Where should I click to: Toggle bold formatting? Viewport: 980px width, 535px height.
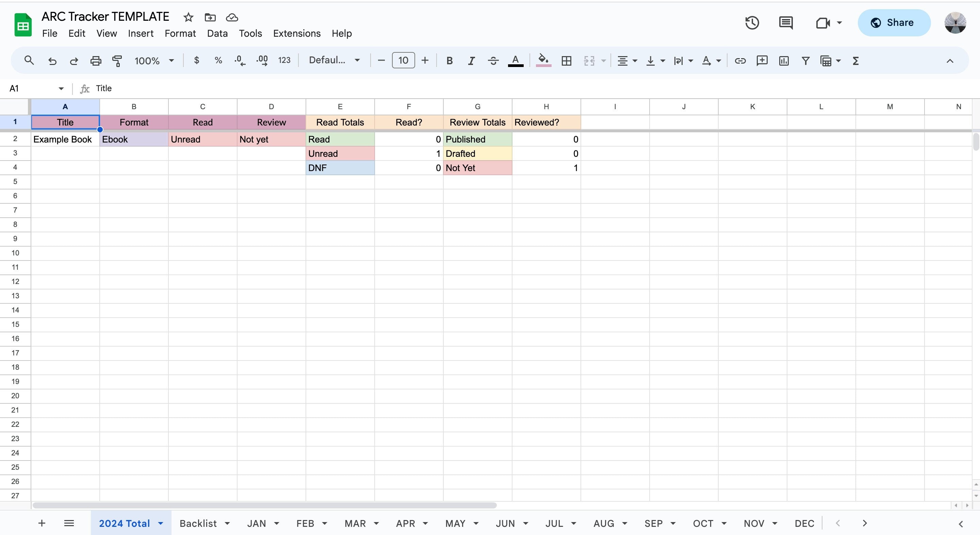point(449,61)
